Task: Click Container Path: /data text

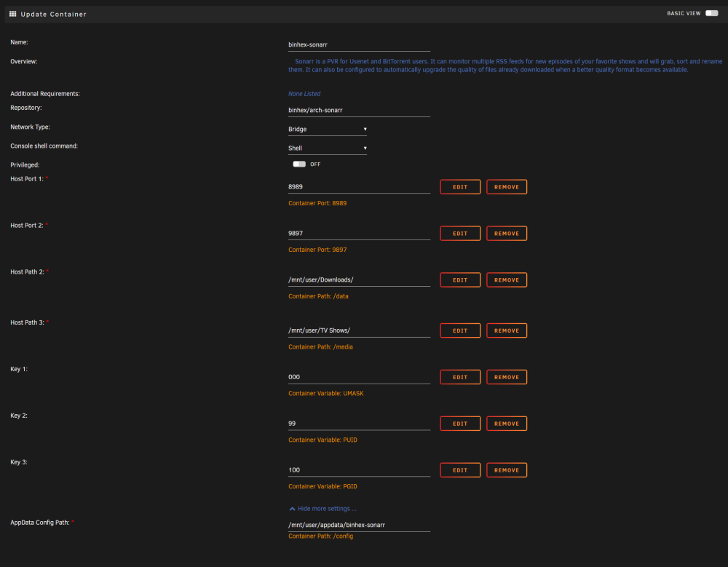Action: coord(318,296)
